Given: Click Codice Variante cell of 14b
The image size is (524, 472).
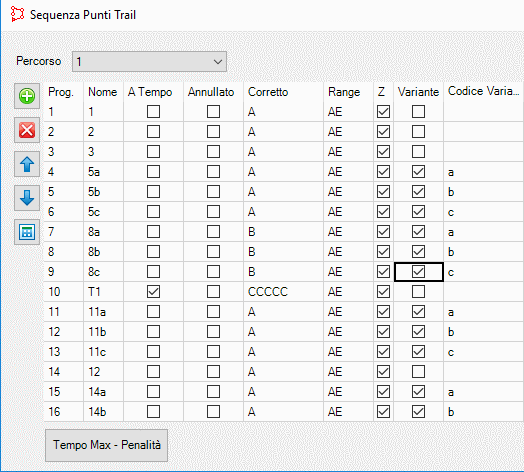Looking at the screenshot, I should click(484, 411).
